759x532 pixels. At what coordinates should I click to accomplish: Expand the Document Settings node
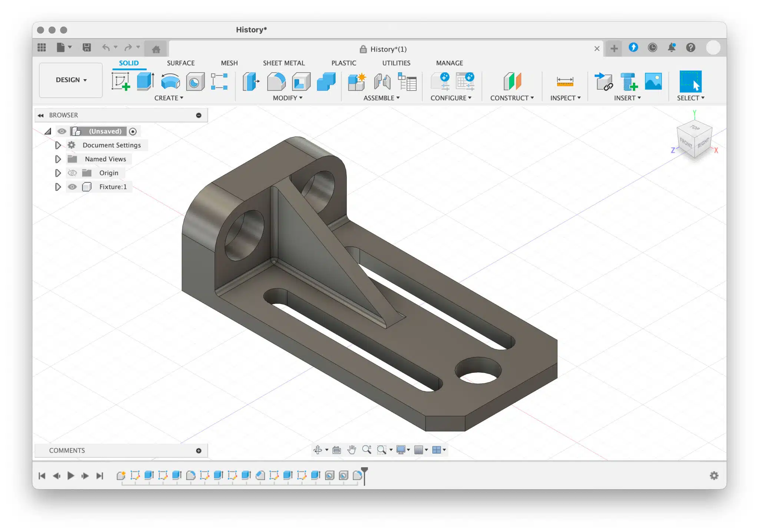click(58, 145)
